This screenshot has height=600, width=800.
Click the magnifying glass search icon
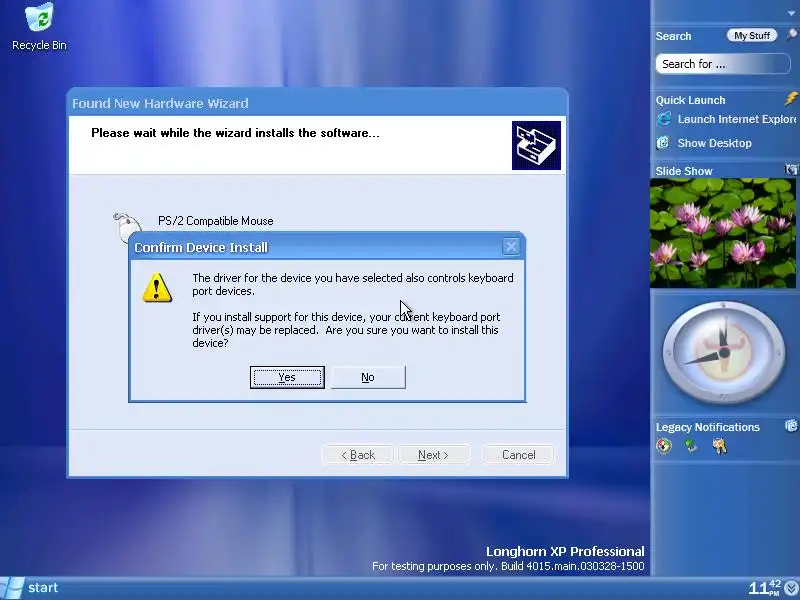791,35
